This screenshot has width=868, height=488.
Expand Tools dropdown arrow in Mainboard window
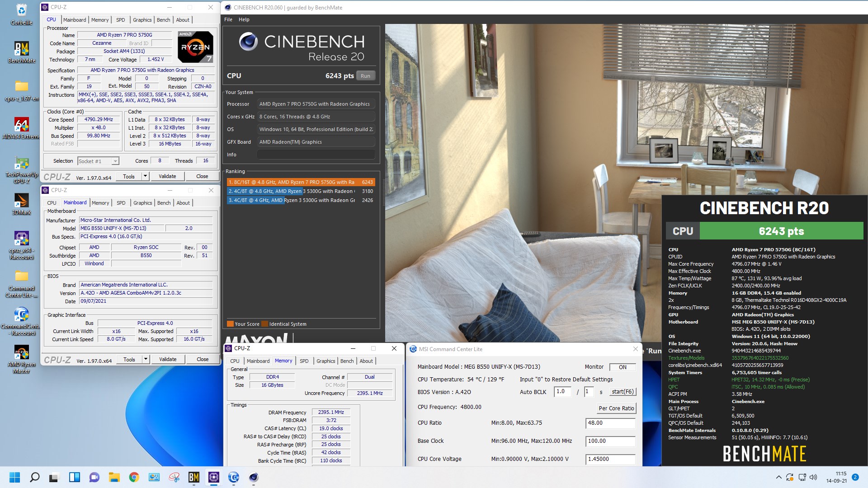point(146,359)
